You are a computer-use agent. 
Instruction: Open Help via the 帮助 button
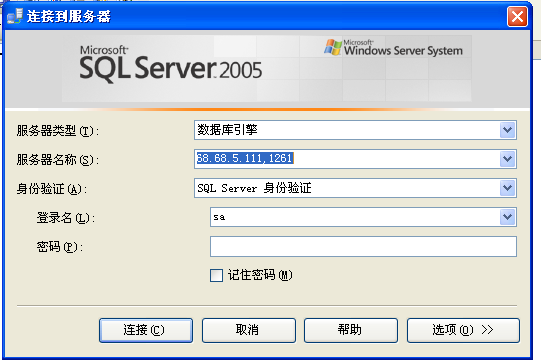coord(351,330)
